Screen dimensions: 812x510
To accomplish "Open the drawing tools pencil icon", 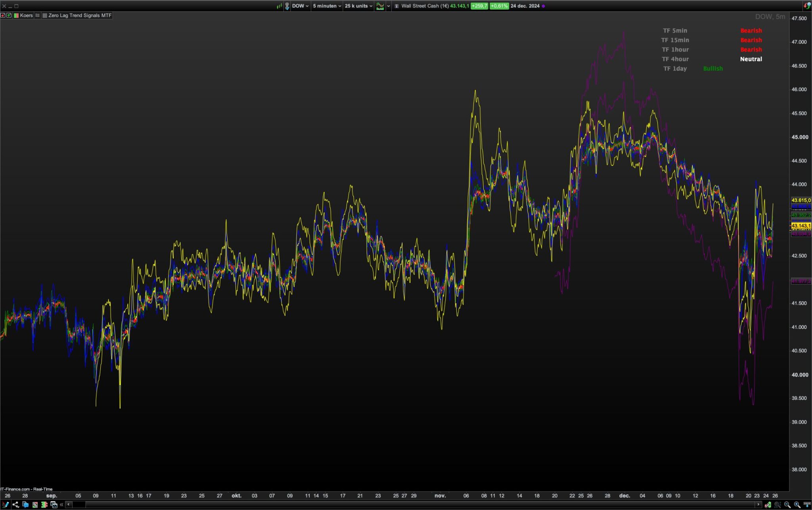I will pyautogui.click(x=5, y=504).
